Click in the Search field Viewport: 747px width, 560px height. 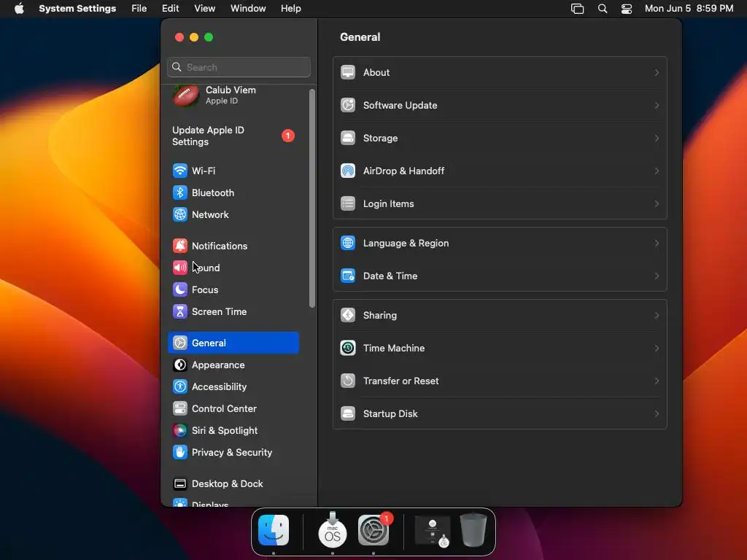click(x=239, y=67)
